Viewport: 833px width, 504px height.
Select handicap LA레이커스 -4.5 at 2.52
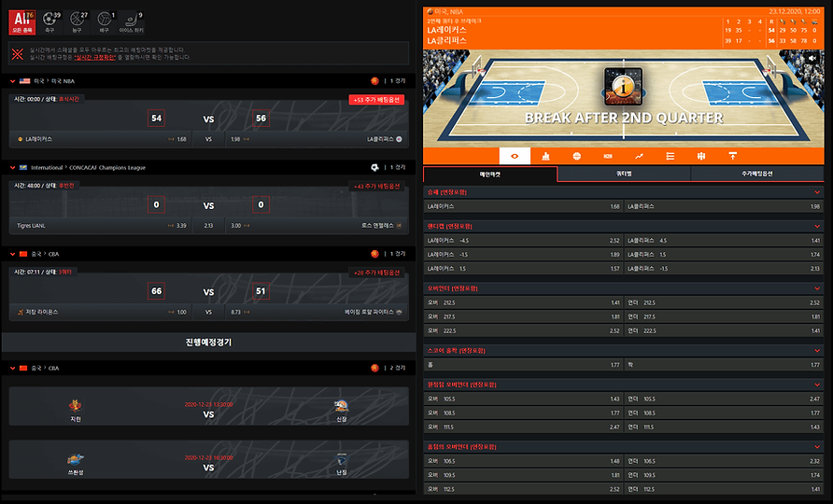(523, 241)
